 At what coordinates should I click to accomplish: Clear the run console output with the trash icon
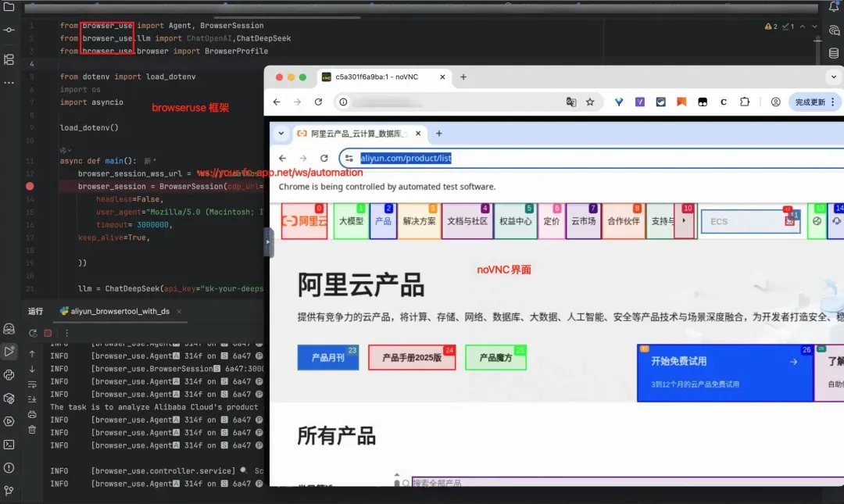pyautogui.click(x=32, y=430)
